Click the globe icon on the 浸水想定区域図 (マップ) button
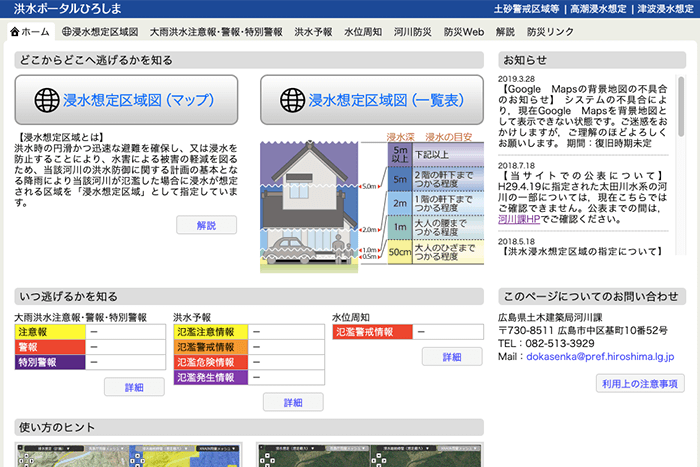 pyautogui.click(x=47, y=100)
